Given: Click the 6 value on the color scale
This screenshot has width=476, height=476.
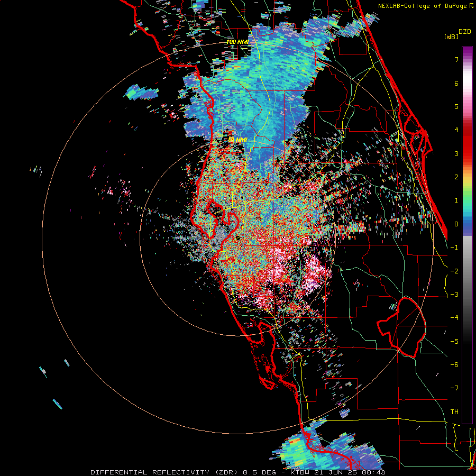Looking at the screenshot, I should 456,83.
